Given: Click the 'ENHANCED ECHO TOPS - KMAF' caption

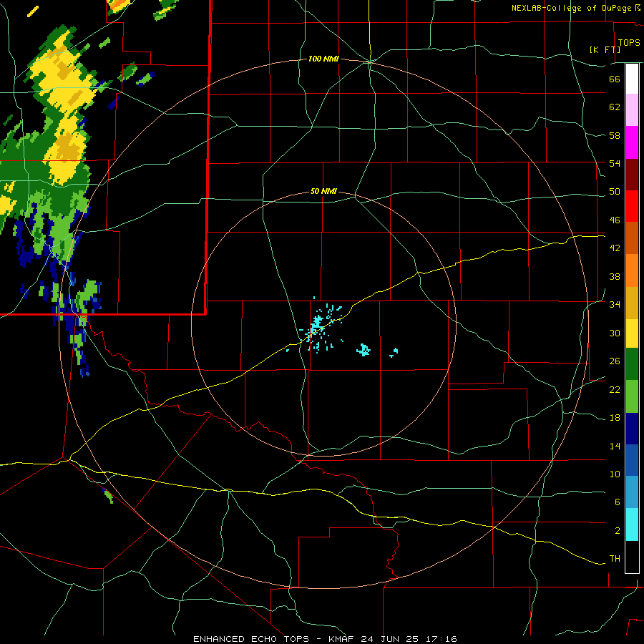Looking at the screenshot, I should [273, 639].
